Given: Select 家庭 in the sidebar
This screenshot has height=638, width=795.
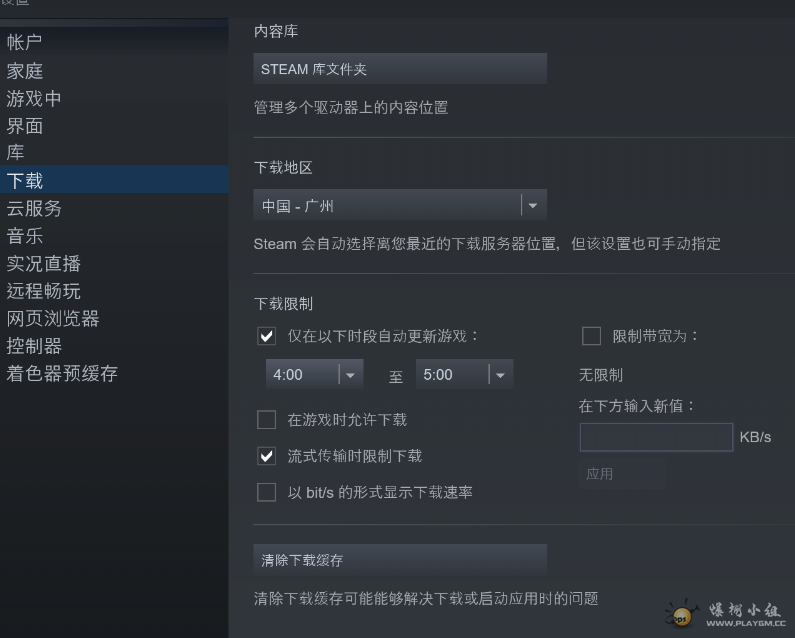Looking at the screenshot, I should pos(25,71).
